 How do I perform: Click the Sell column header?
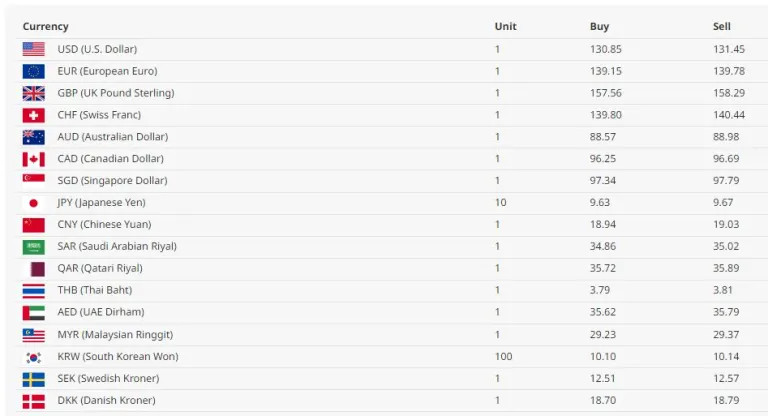[x=721, y=26]
